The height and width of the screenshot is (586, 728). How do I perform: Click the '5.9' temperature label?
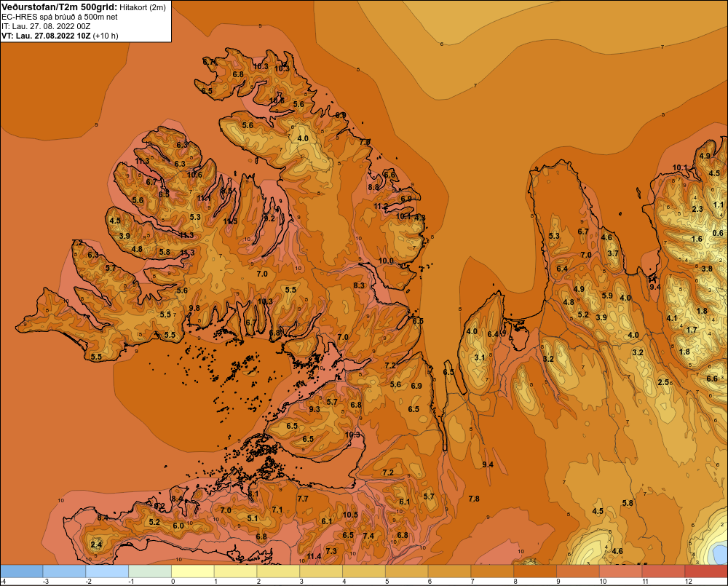607,296
